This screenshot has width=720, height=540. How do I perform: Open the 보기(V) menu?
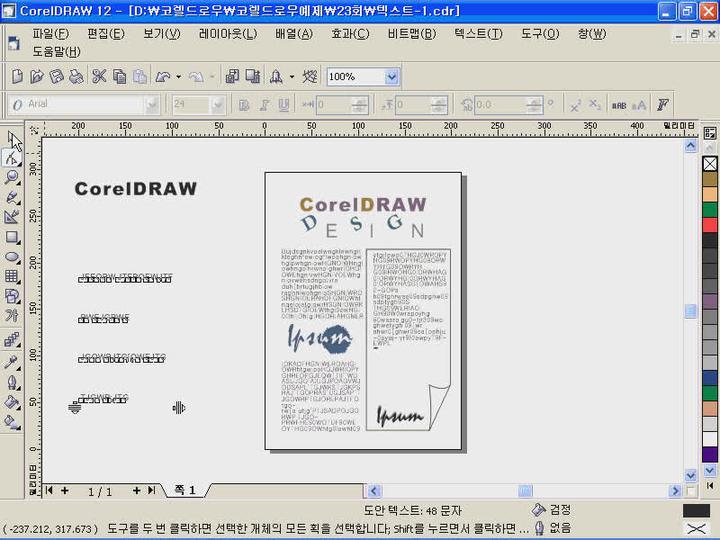tap(162, 34)
